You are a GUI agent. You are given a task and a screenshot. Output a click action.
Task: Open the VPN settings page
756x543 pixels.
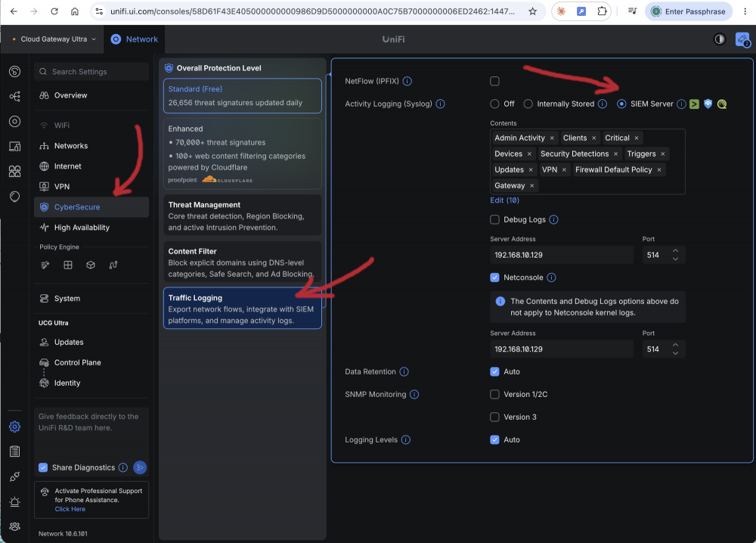[91, 187]
